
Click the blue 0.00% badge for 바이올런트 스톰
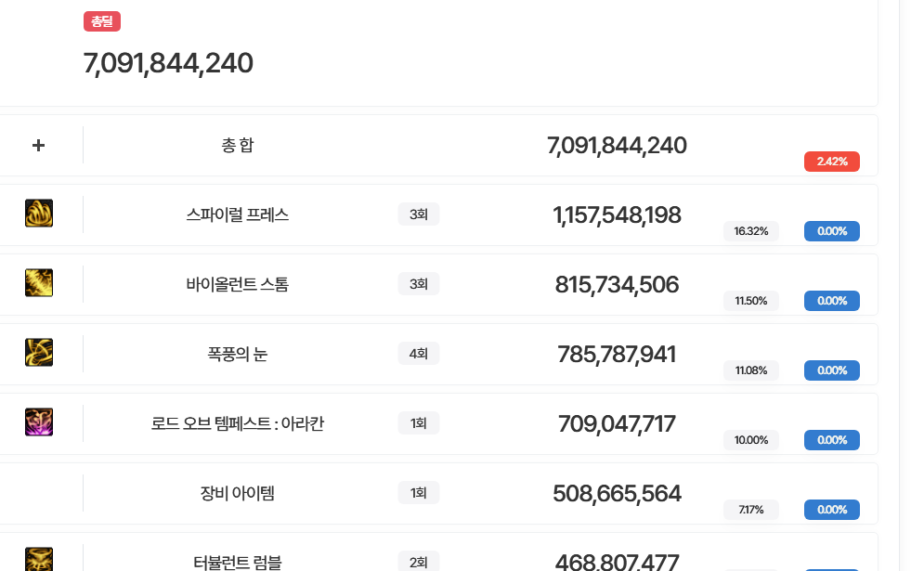click(831, 301)
